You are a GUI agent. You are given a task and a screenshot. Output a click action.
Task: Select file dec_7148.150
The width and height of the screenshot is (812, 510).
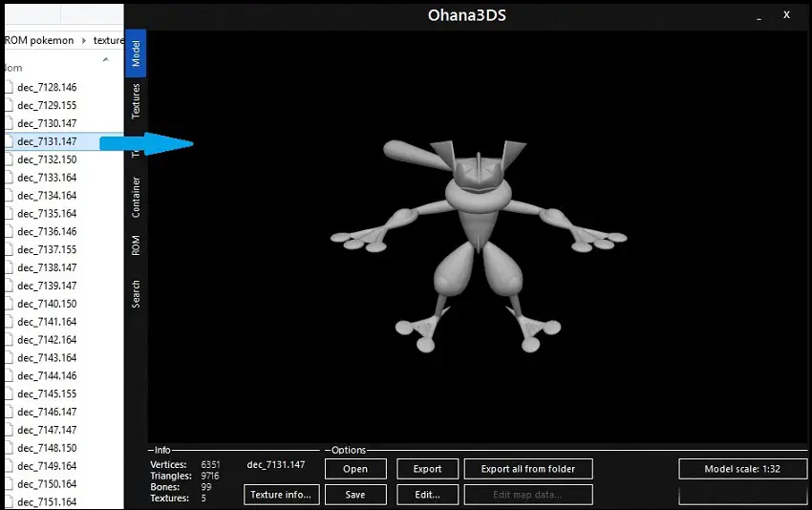tap(47, 448)
